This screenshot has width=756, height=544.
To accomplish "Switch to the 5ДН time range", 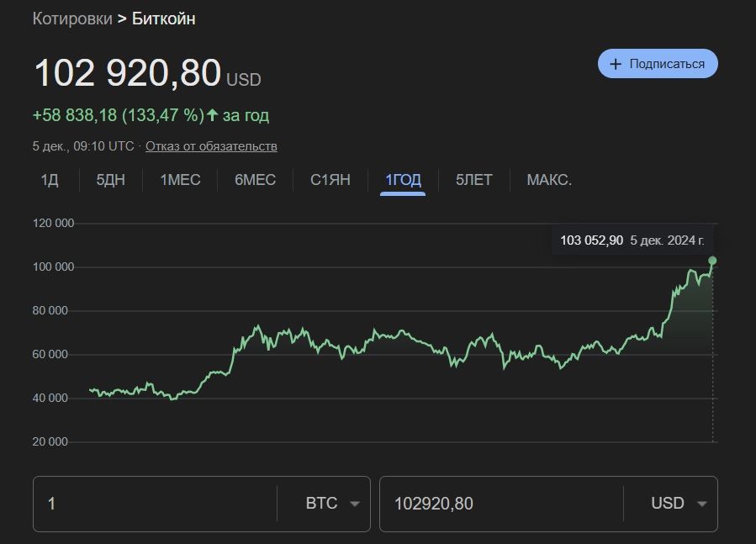I will point(110,180).
